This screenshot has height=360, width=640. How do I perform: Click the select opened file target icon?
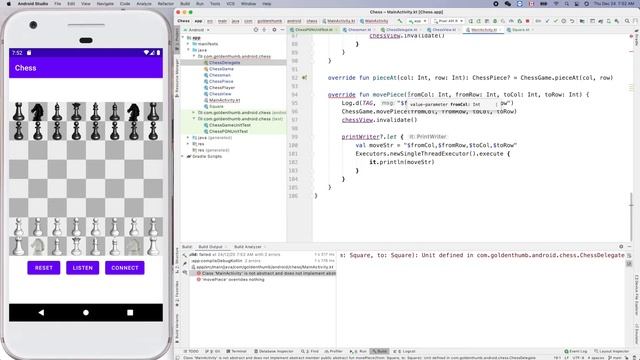tap(256, 30)
